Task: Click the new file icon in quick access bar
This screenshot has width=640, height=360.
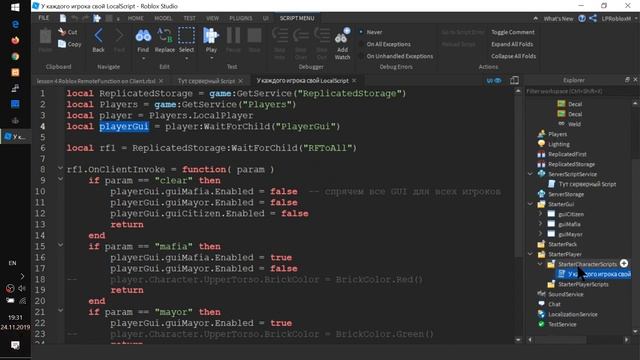Action: point(62,18)
